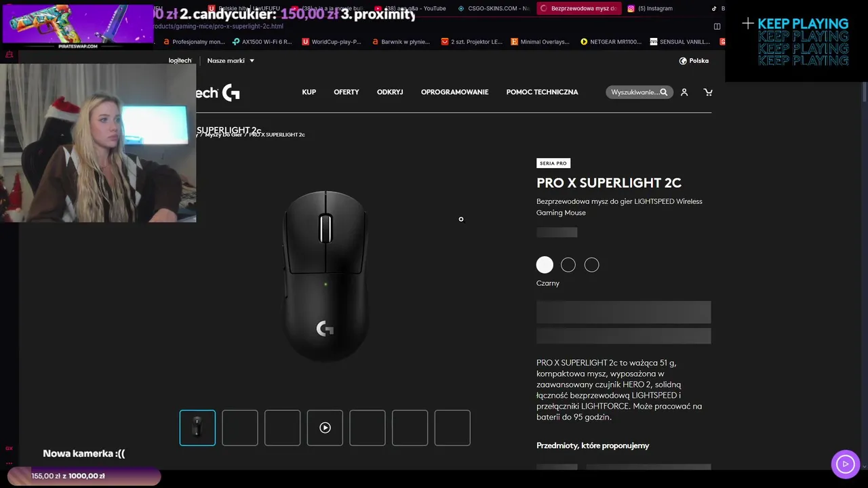Select the black (Czarny) color option
The width and height of the screenshot is (868, 488).
pos(545,265)
